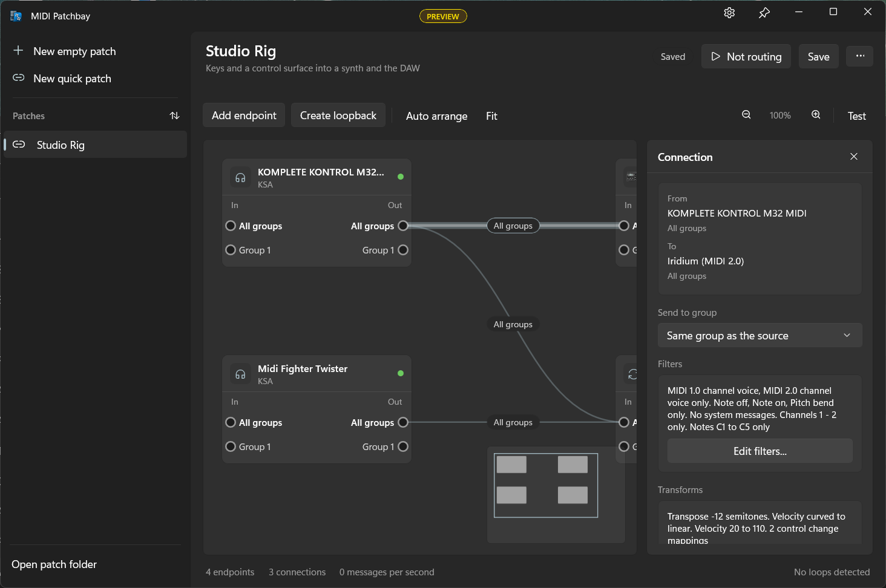Click KOMPLETE KONTROL green status dot
The width and height of the screenshot is (886, 588).
click(401, 177)
